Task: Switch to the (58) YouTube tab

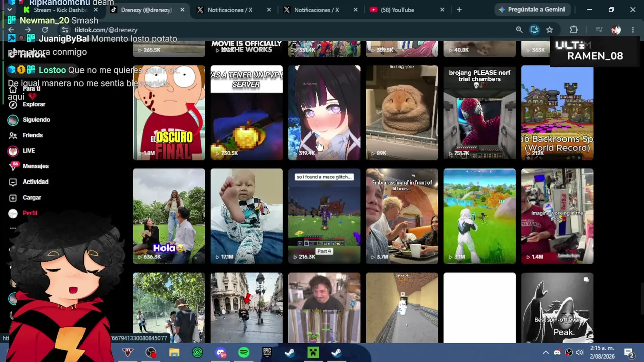Action: click(x=406, y=10)
